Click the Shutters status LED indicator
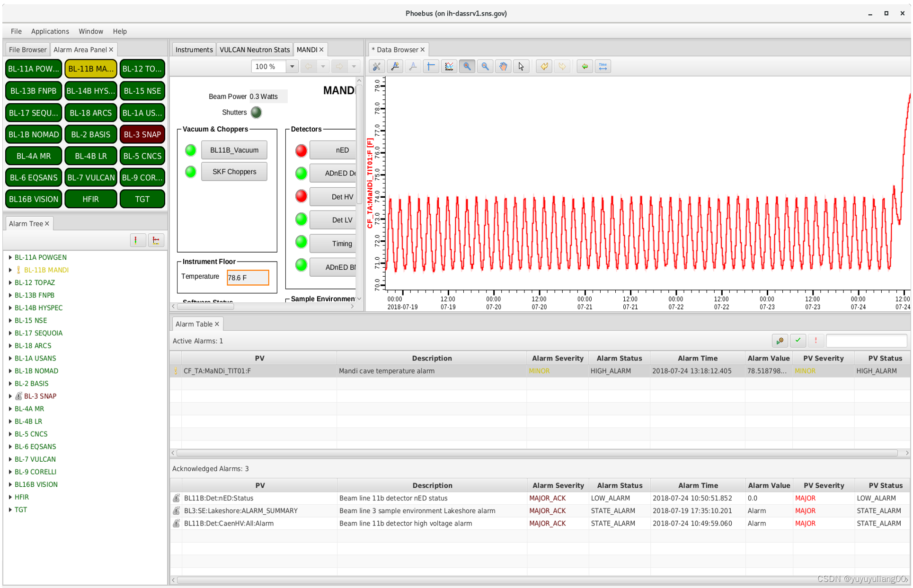913x588 pixels. (x=256, y=113)
